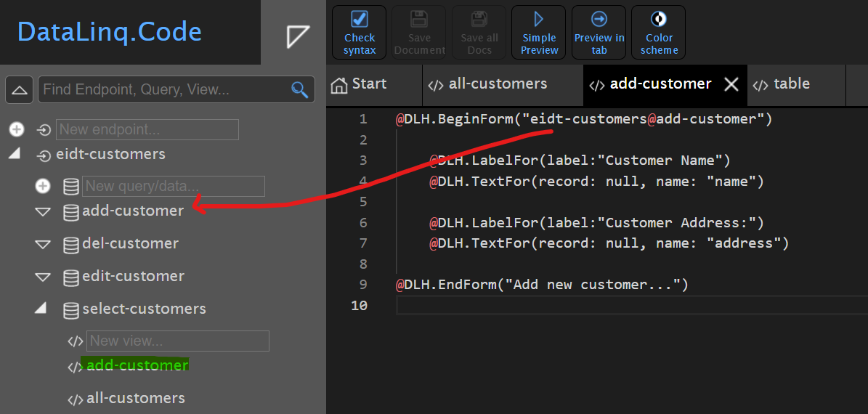Viewport: 868px width, 414px height.
Task: Click the Customer Address LabelFor line
Action: 597,222
